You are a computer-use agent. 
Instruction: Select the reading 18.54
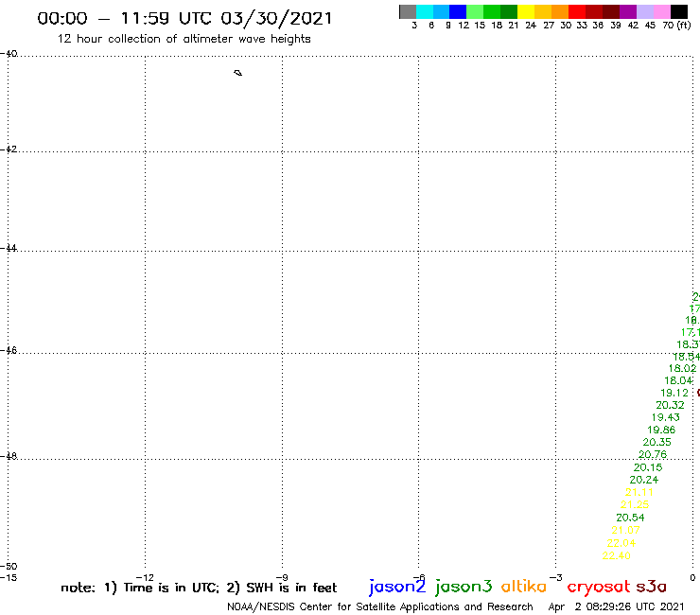[687, 357]
